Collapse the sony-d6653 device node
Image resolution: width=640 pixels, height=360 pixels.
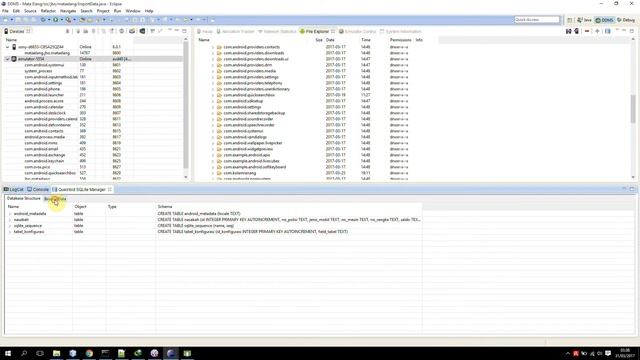[7, 47]
